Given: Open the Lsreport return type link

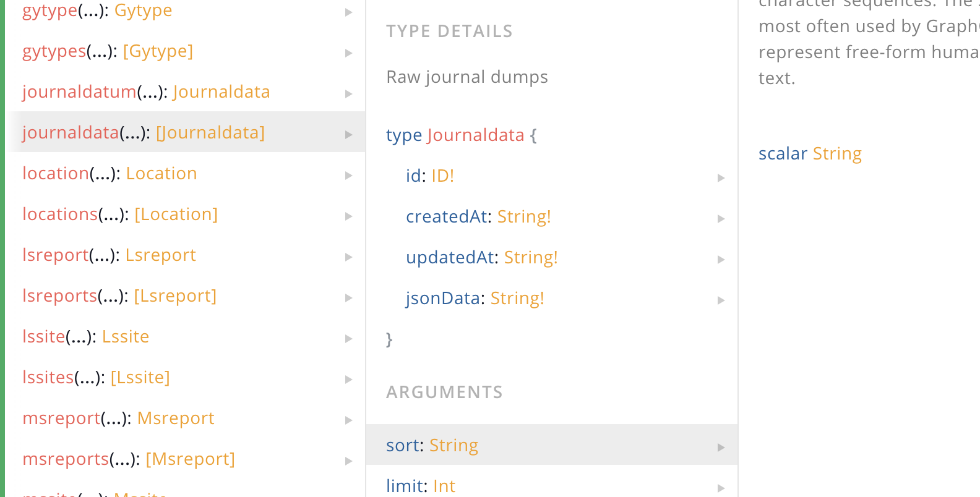Looking at the screenshot, I should [160, 255].
